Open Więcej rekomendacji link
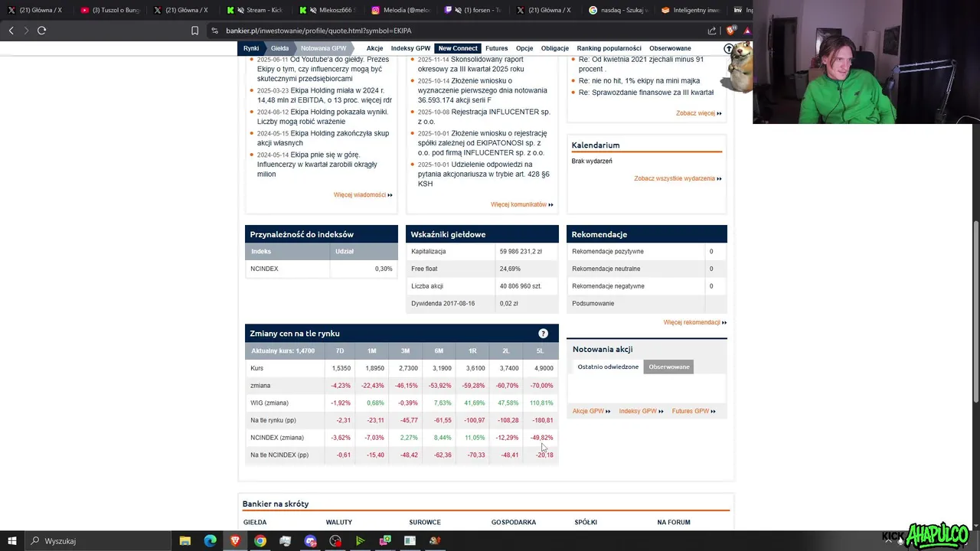This screenshot has height=551, width=980. (694, 322)
